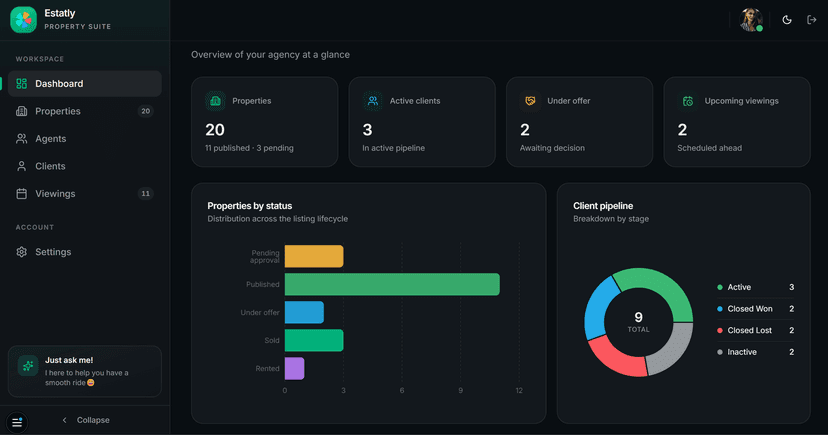Select Closed Lost legend entry
The image size is (828, 435).
pos(756,330)
